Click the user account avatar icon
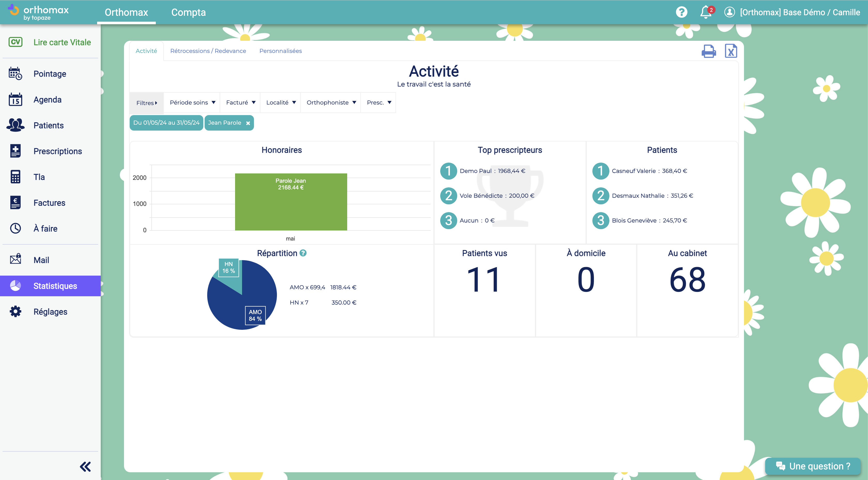Viewport: 868px width, 480px height. click(730, 12)
